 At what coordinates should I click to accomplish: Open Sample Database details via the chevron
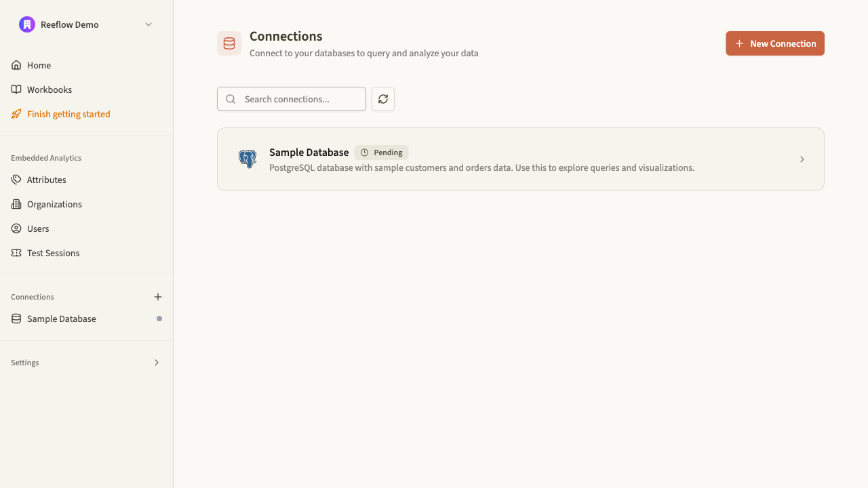point(802,159)
